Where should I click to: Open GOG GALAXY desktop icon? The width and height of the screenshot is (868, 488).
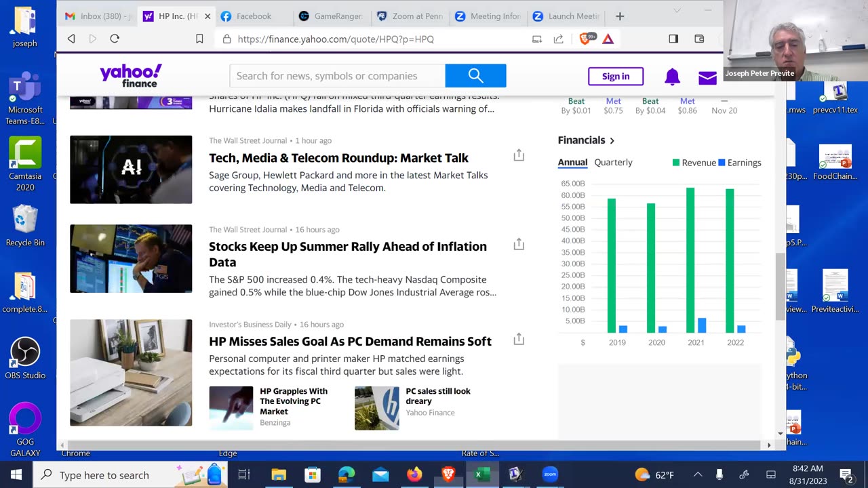click(25, 430)
